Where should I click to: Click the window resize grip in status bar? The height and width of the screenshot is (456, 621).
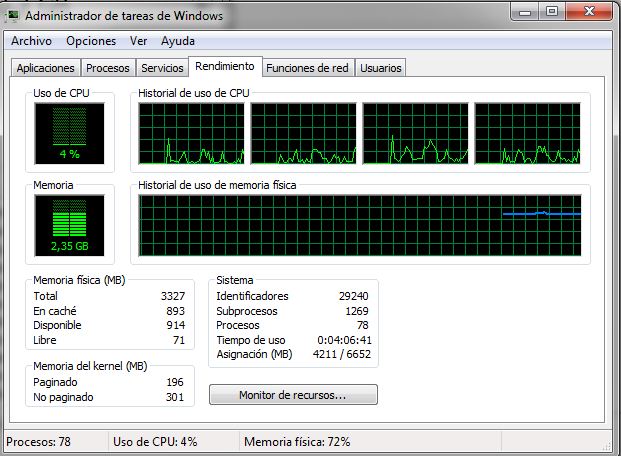[607, 446]
